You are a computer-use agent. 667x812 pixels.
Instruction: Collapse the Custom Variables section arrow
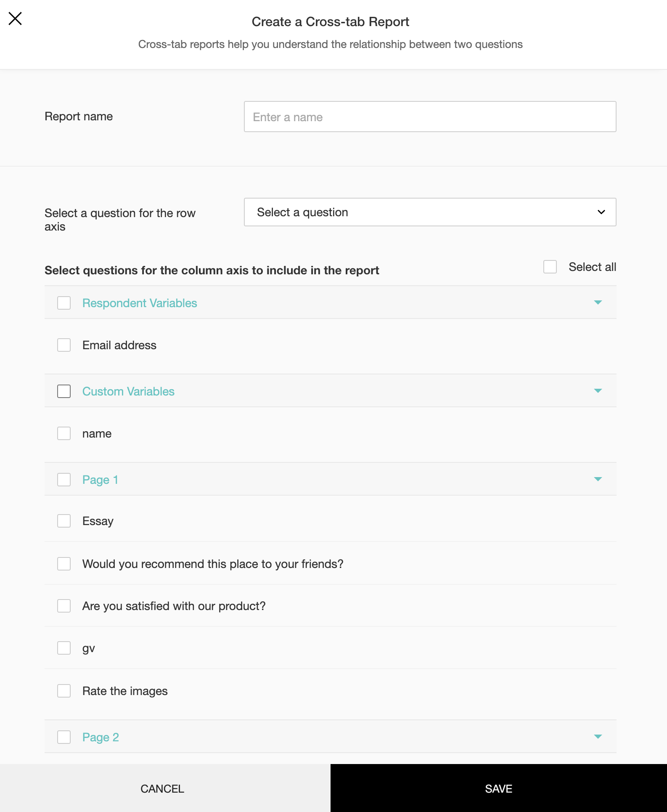pos(598,391)
